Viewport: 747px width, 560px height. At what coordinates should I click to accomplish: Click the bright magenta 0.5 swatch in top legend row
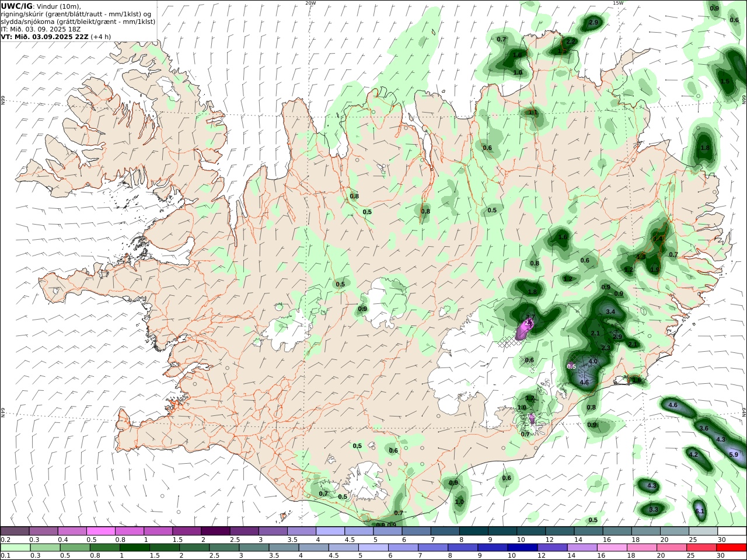click(101, 531)
